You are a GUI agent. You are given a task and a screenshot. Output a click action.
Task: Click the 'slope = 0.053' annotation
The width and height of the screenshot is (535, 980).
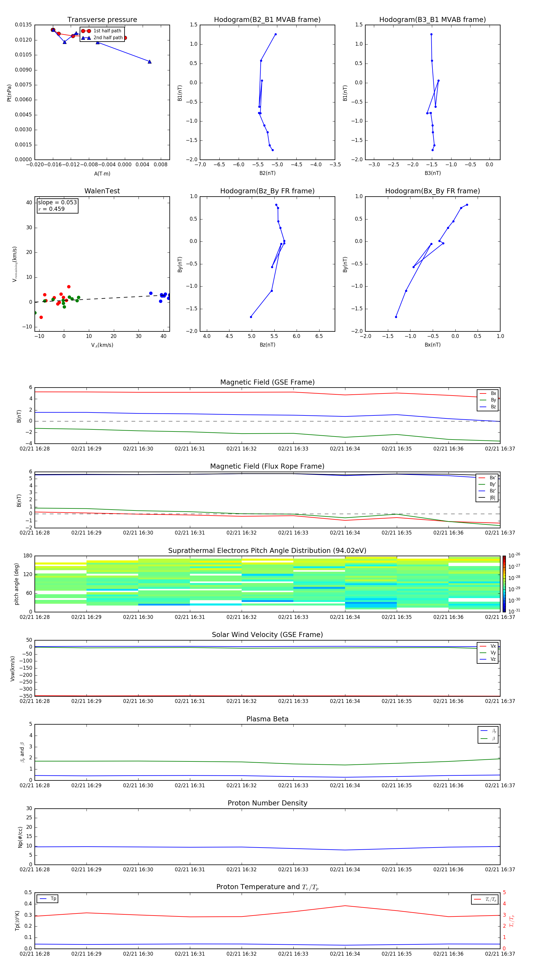pos(57,203)
